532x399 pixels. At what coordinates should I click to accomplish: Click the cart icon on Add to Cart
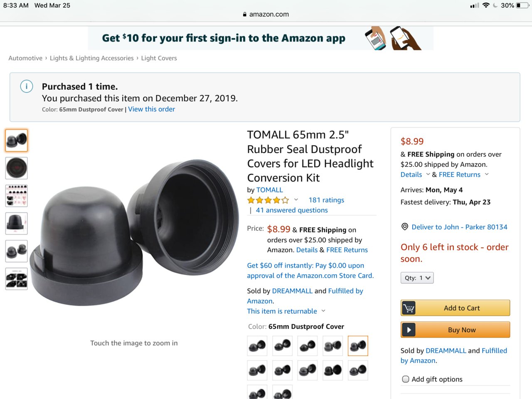(409, 308)
